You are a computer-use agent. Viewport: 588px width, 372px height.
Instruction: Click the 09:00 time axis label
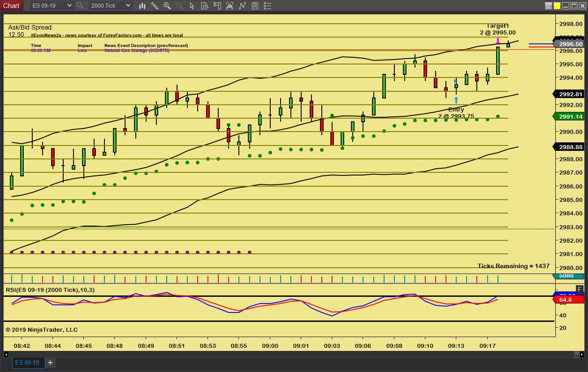point(270,346)
